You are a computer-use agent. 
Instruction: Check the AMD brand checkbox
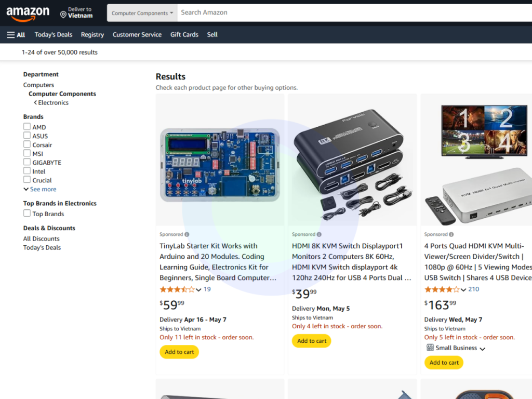coord(27,127)
